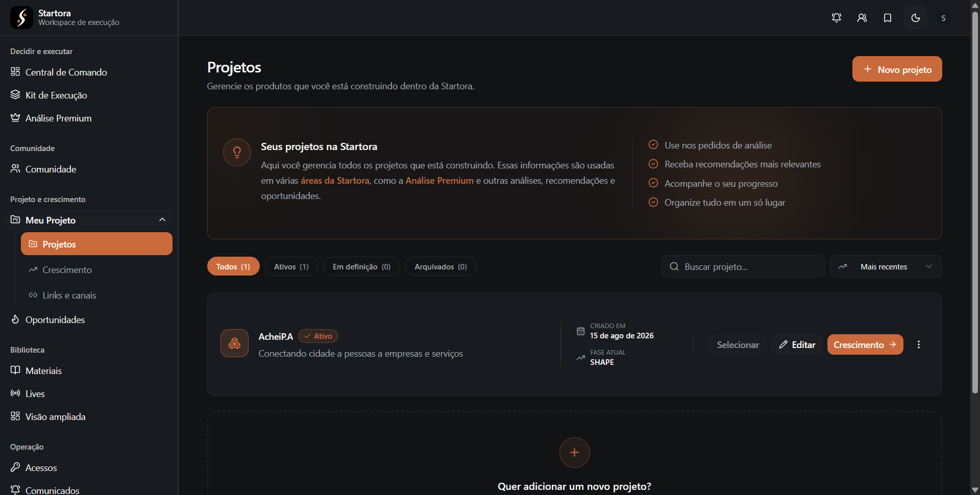The width and height of the screenshot is (980, 495).
Task: Click the Startora logo icon
Action: 21,18
